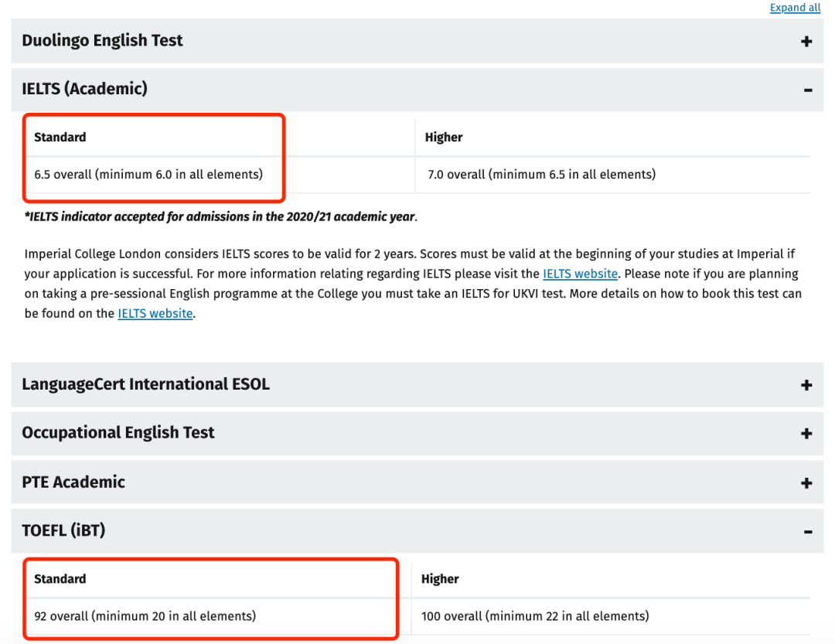
Task: Select the IELTS Higher column header
Action: pos(444,138)
